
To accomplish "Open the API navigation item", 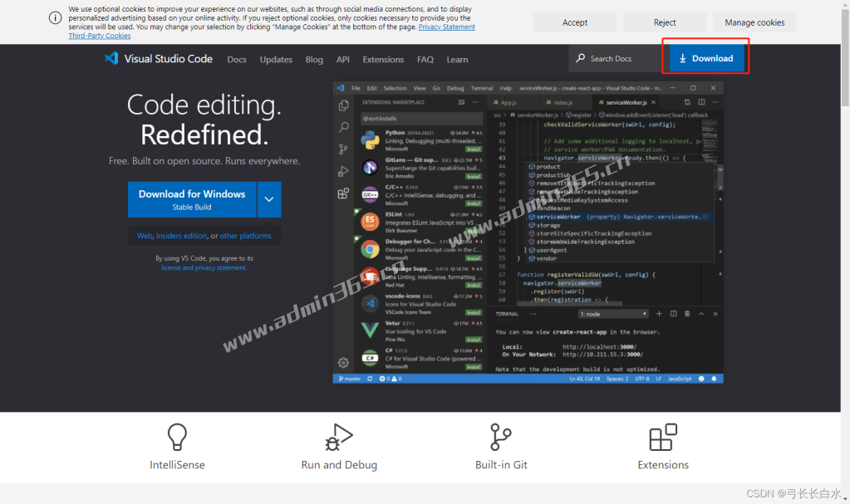I will [x=342, y=60].
